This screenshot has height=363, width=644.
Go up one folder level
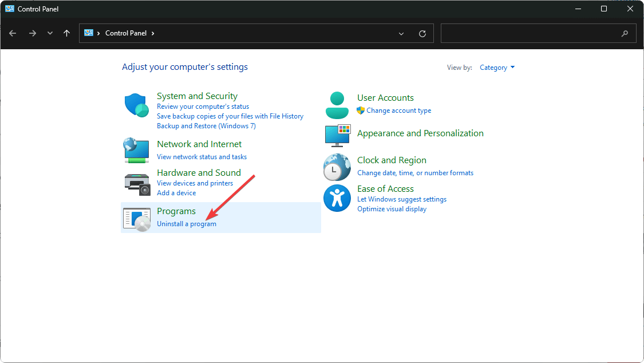pyautogui.click(x=67, y=33)
